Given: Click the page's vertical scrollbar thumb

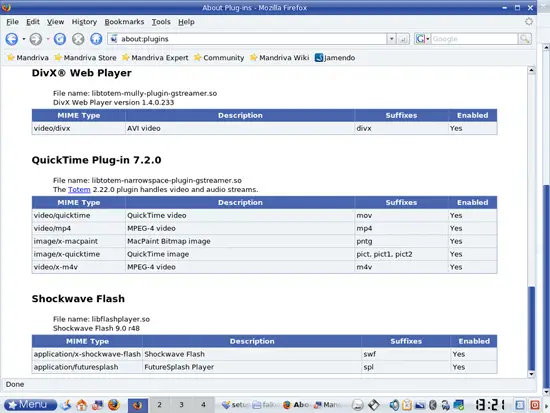Looking at the screenshot, I should [x=531, y=328].
